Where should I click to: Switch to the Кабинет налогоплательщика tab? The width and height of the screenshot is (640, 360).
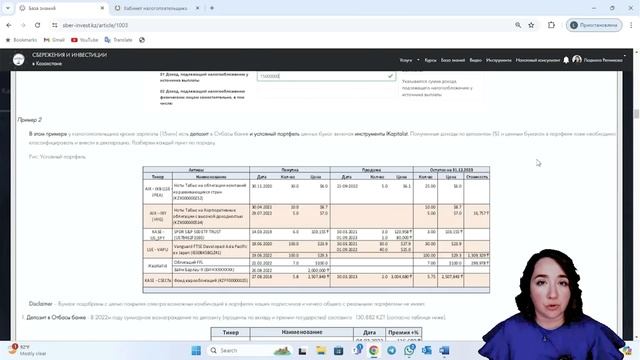pos(156,8)
